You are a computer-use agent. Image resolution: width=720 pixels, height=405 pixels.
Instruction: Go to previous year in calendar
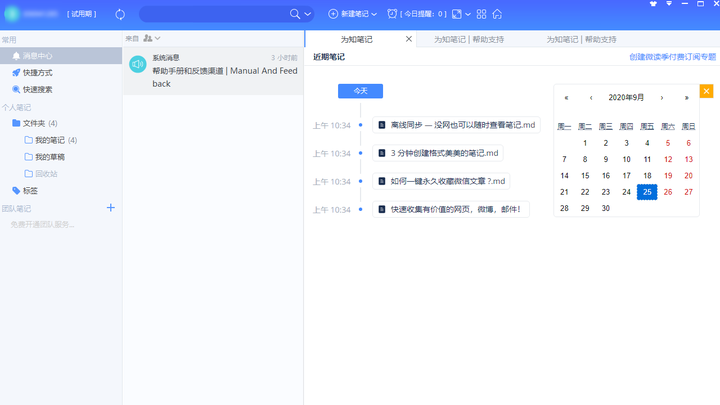(x=566, y=98)
